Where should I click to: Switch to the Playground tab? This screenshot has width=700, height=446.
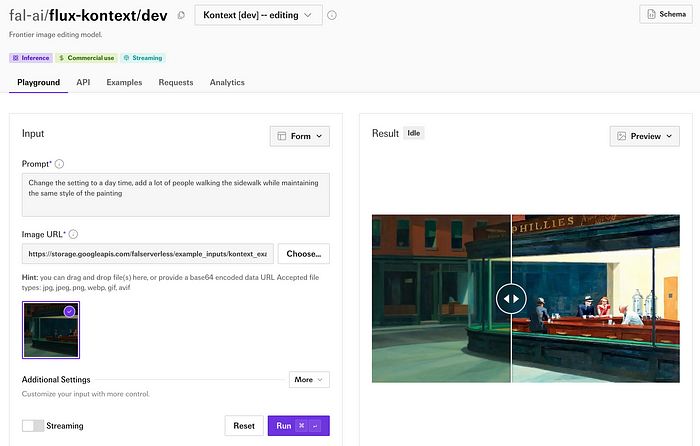tap(38, 83)
